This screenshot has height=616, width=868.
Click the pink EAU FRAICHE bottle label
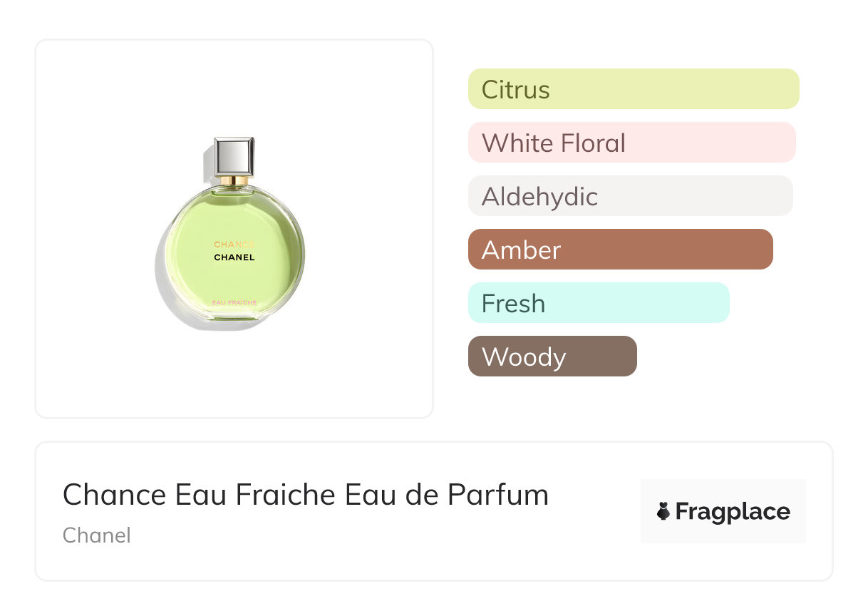point(234,302)
